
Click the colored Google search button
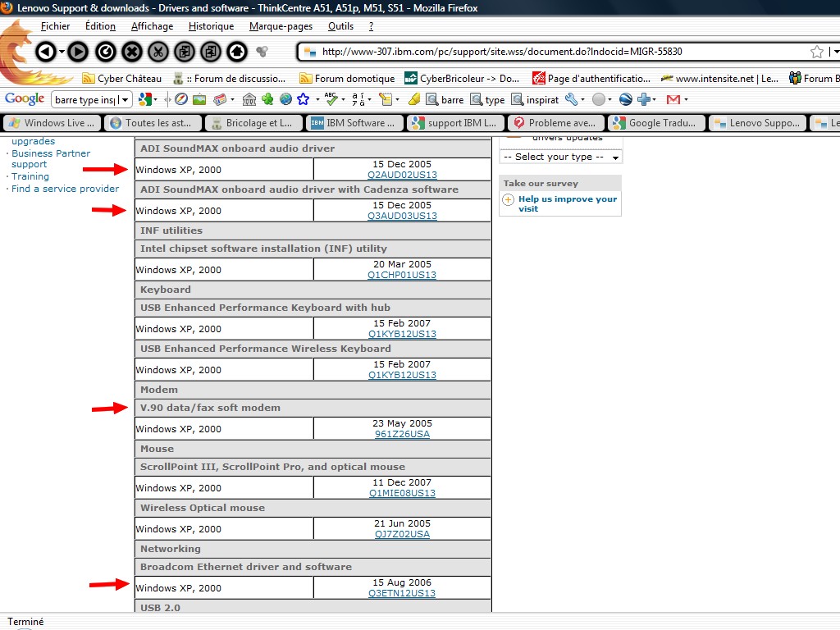[144, 99]
